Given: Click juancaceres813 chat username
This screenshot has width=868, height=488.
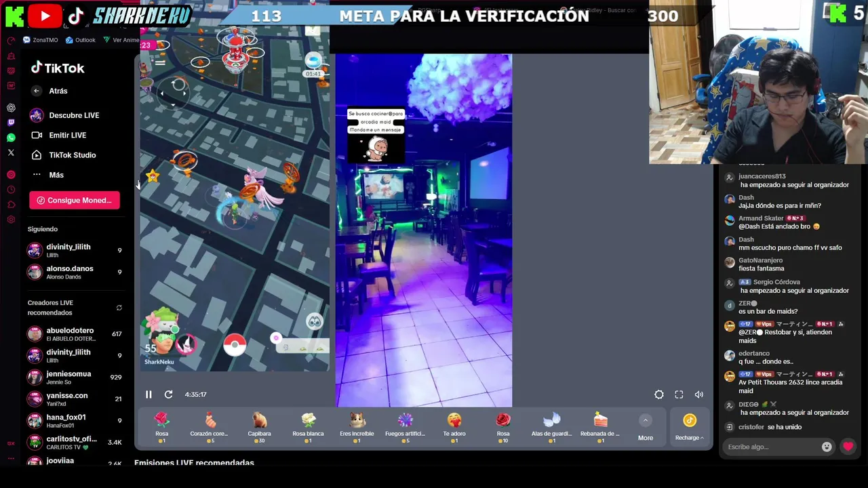Looking at the screenshot, I should pyautogui.click(x=762, y=176).
